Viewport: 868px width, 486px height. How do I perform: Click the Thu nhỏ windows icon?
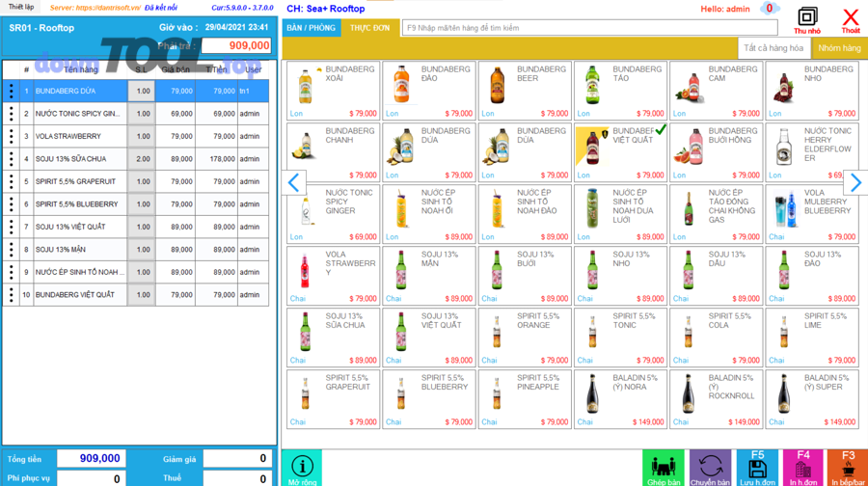tap(807, 17)
